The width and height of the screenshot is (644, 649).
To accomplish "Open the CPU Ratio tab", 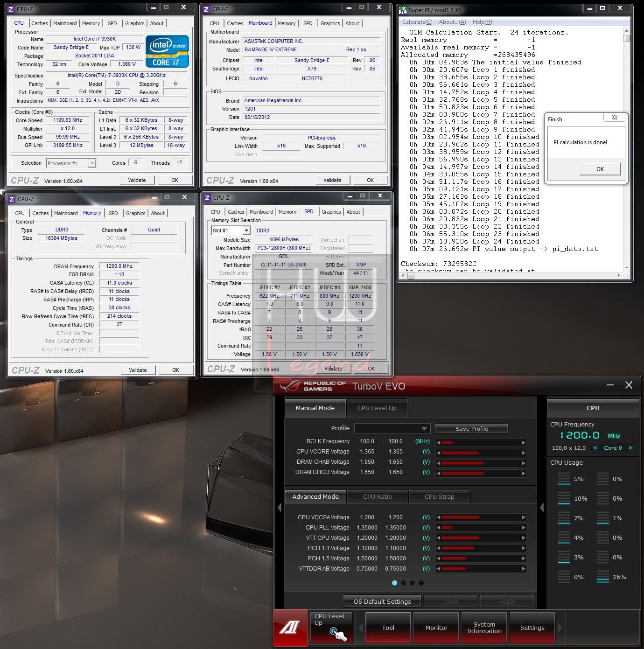I will (378, 496).
